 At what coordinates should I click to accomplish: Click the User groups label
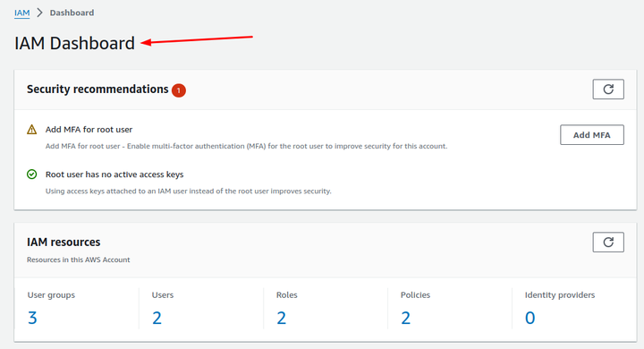[51, 295]
